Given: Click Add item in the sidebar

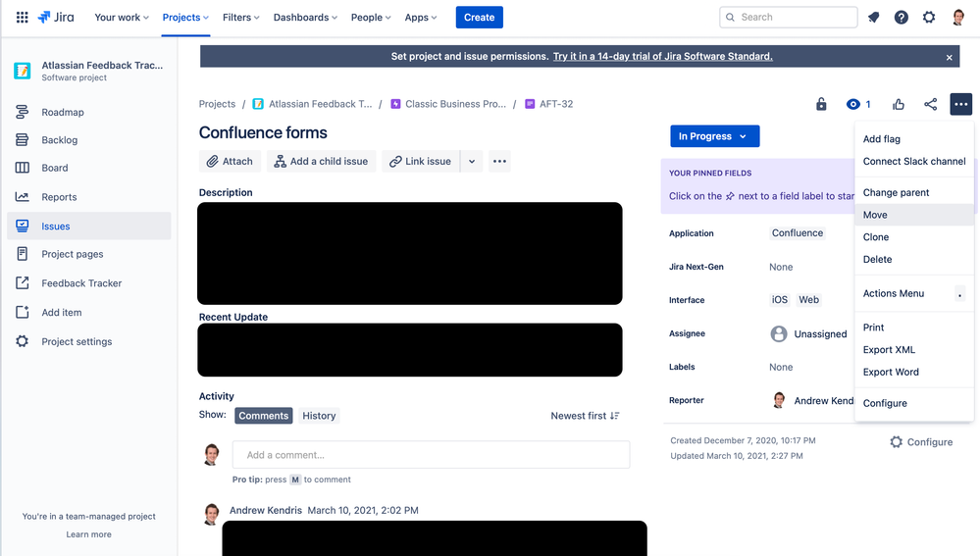Looking at the screenshot, I should click(88, 313).
